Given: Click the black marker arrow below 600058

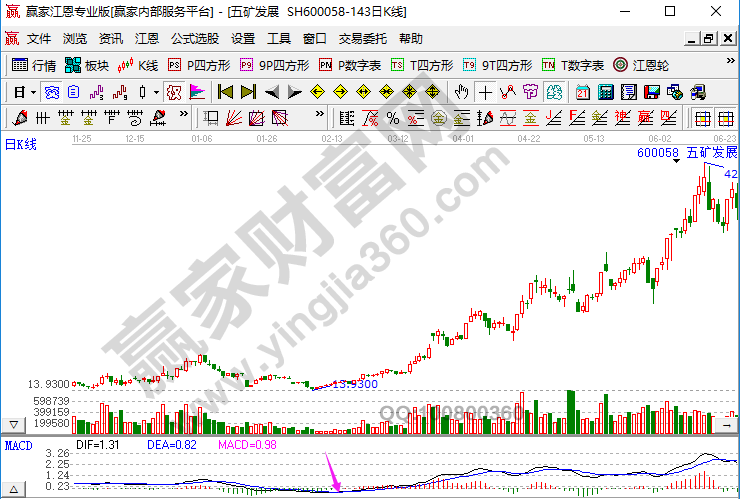Looking at the screenshot, I should [x=676, y=161].
